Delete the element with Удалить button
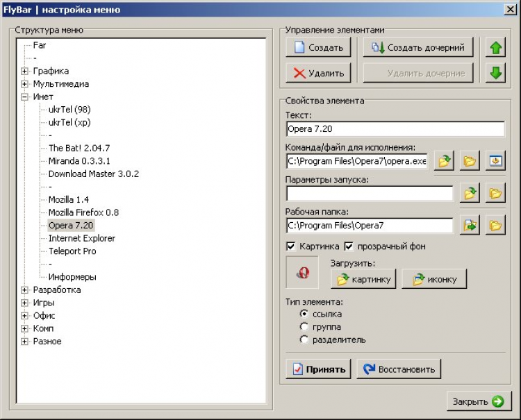This screenshot has height=420, width=521. point(318,73)
